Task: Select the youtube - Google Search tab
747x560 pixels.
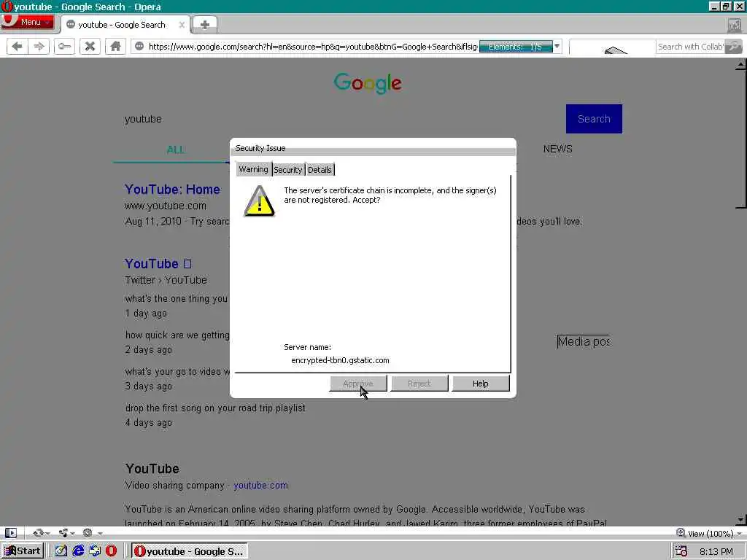Action: (x=122, y=25)
